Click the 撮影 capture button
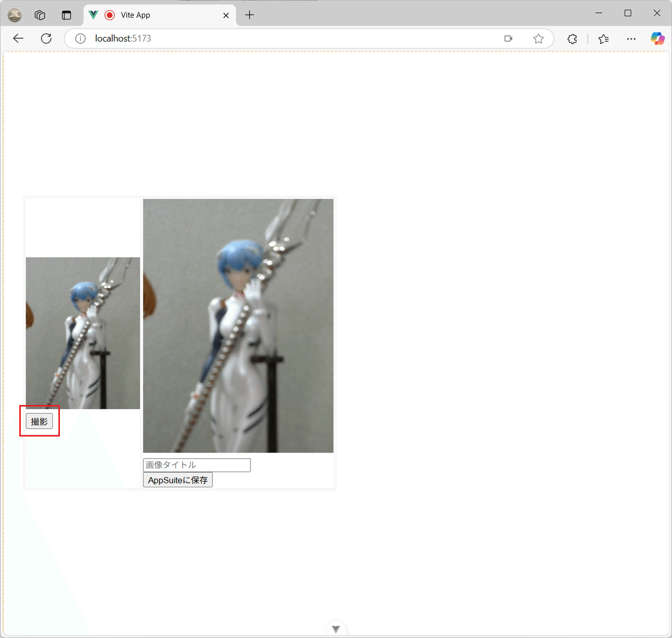Viewport: 672px width, 638px height. pos(39,421)
